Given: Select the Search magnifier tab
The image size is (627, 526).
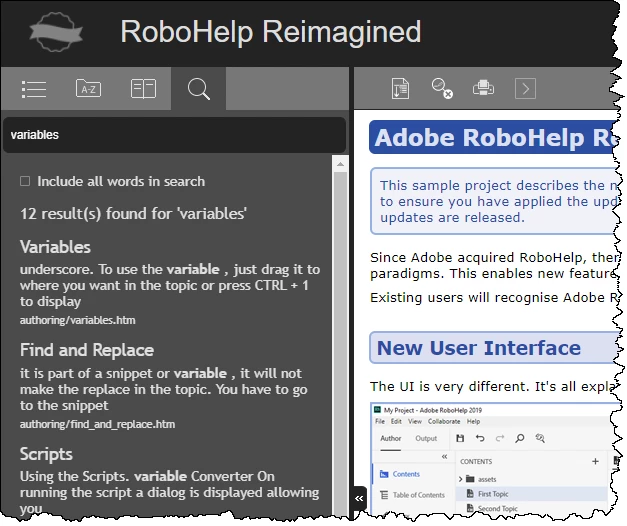Looking at the screenshot, I should click(198, 89).
